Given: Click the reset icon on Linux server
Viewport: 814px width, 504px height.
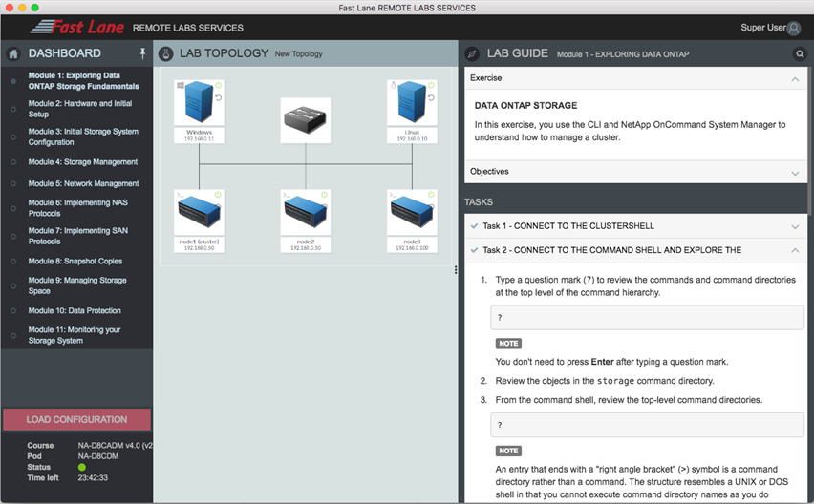Looking at the screenshot, I should [x=431, y=98].
